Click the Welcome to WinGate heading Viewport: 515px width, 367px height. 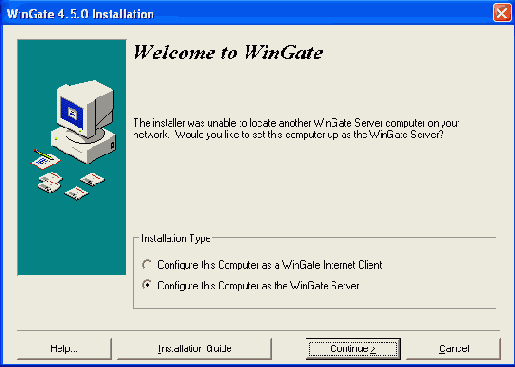click(228, 53)
